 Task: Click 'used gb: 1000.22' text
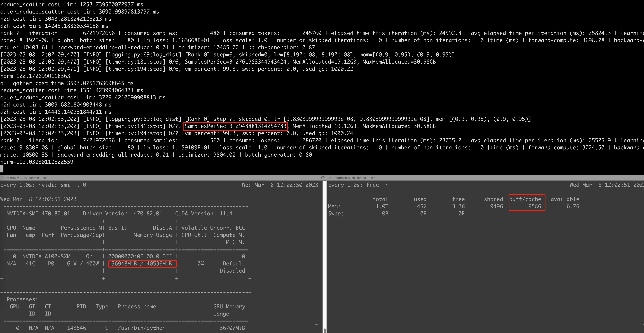point(328,69)
